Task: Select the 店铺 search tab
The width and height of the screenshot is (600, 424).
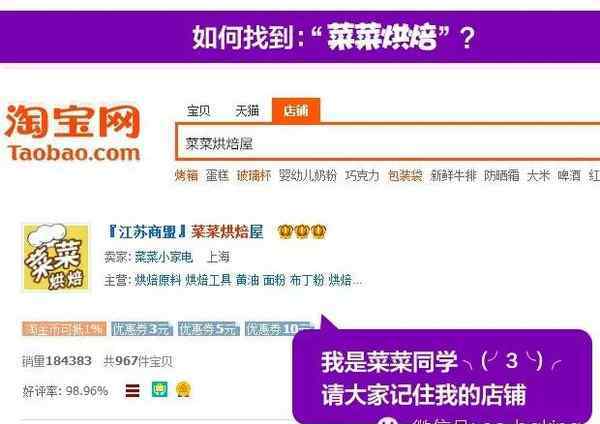Action: 296,111
